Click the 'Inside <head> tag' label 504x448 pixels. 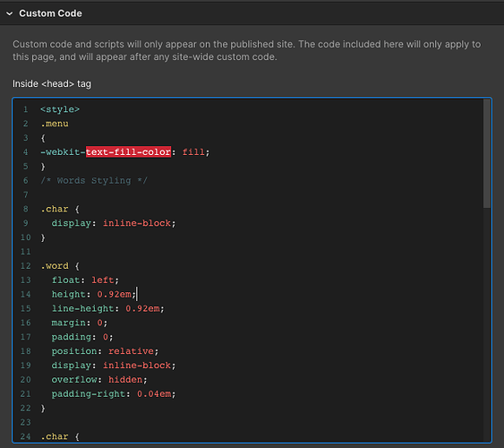[52, 84]
